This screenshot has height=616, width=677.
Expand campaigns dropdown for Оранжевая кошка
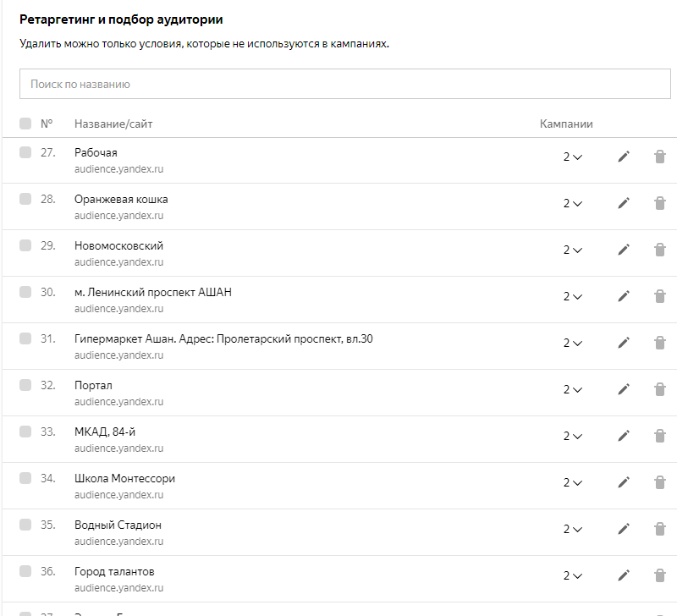(573, 203)
